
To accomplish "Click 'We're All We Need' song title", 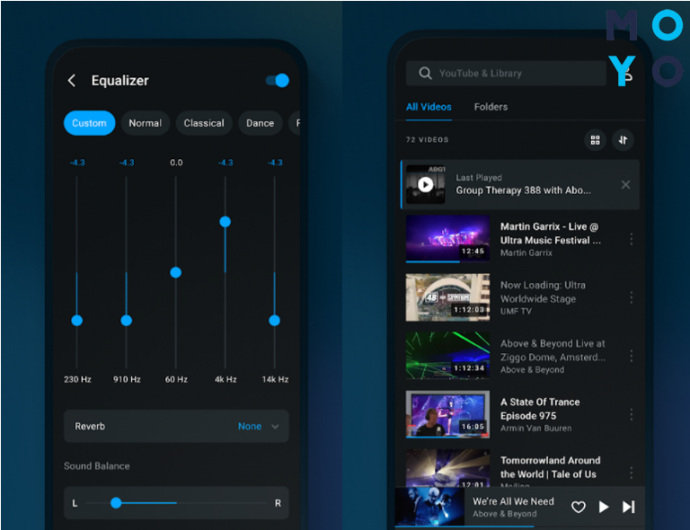I will tap(513, 501).
